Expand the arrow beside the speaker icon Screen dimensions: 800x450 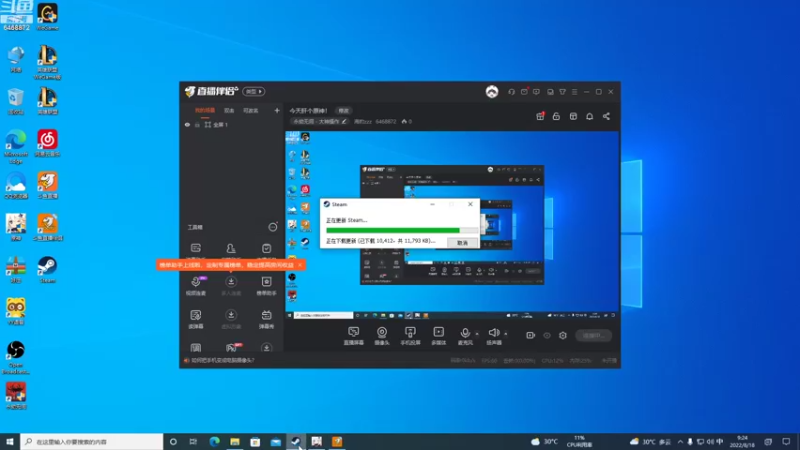click(x=506, y=334)
